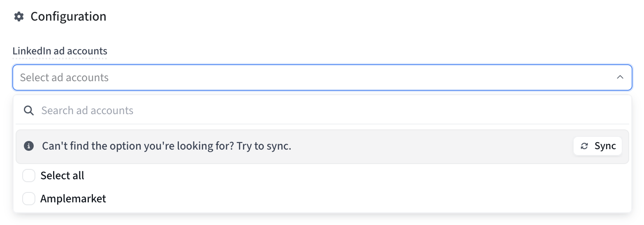
Task: Collapse dropdown using the chevron arrow
Action: coord(620,77)
